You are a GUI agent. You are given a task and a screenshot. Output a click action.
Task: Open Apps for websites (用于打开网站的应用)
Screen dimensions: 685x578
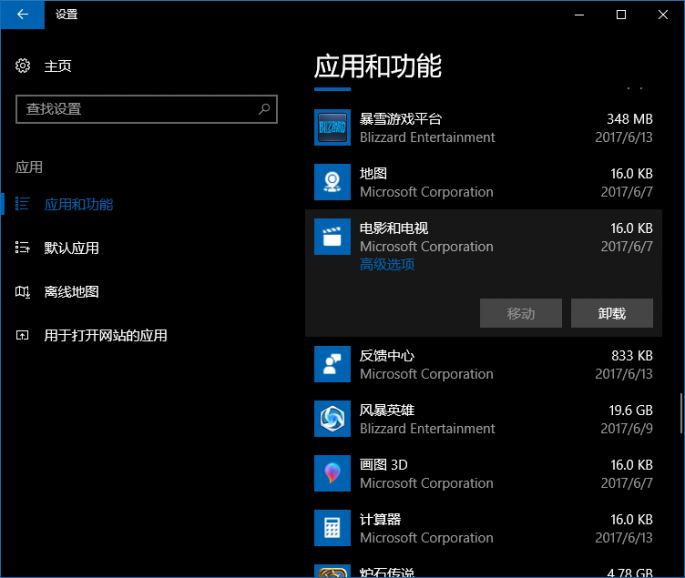point(105,336)
